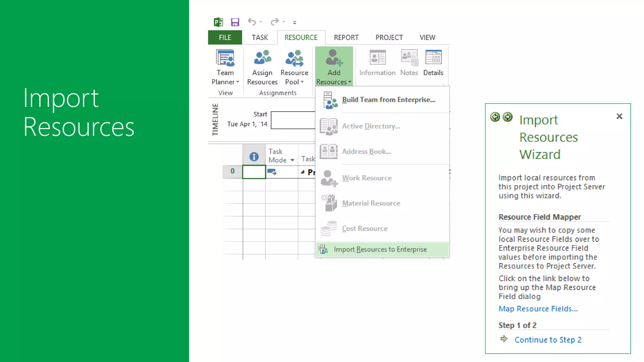Image resolution: width=644 pixels, height=362 pixels.
Task: Customize Quick Access Toolbar arrow
Action: (x=295, y=23)
